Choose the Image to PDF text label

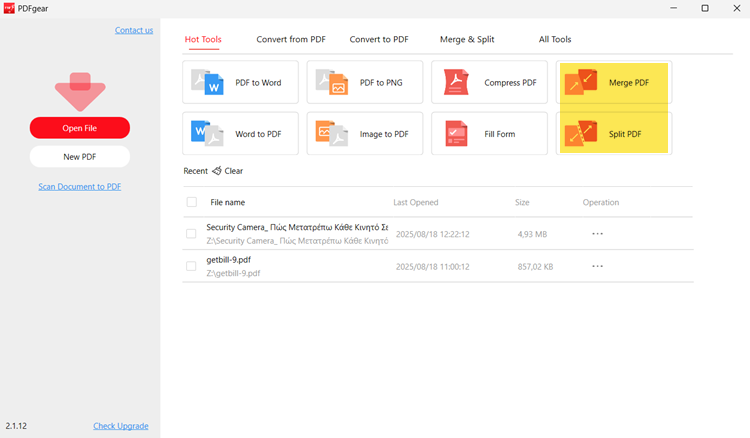[x=384, y=134]
